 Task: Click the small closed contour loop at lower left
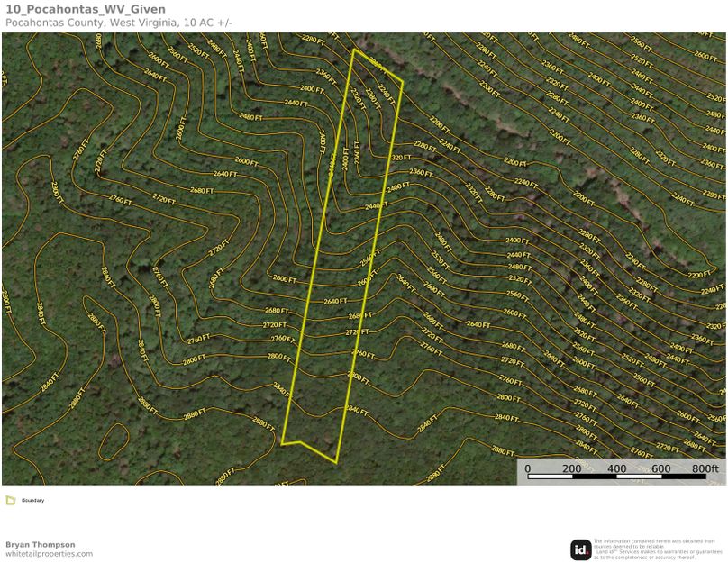112,440
